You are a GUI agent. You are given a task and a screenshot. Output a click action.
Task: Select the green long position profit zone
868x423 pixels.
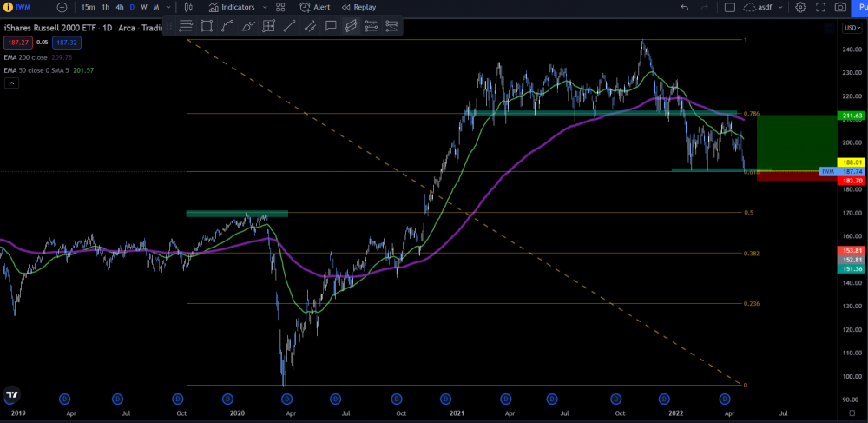[x=796, y=142]
